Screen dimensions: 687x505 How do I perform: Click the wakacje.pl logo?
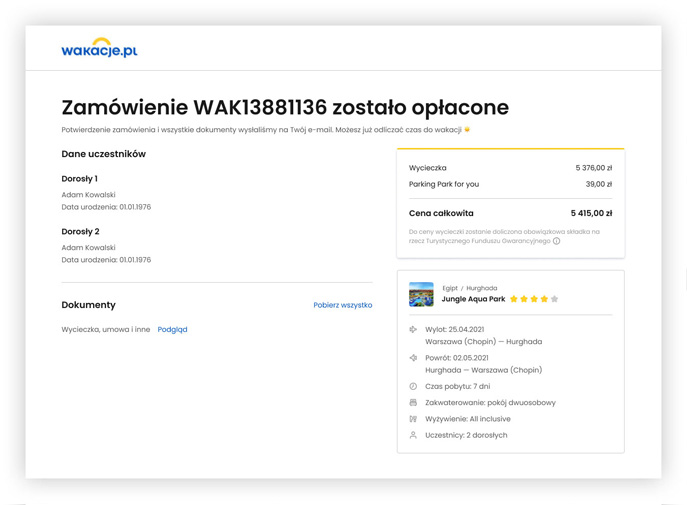tap(99, 48)
